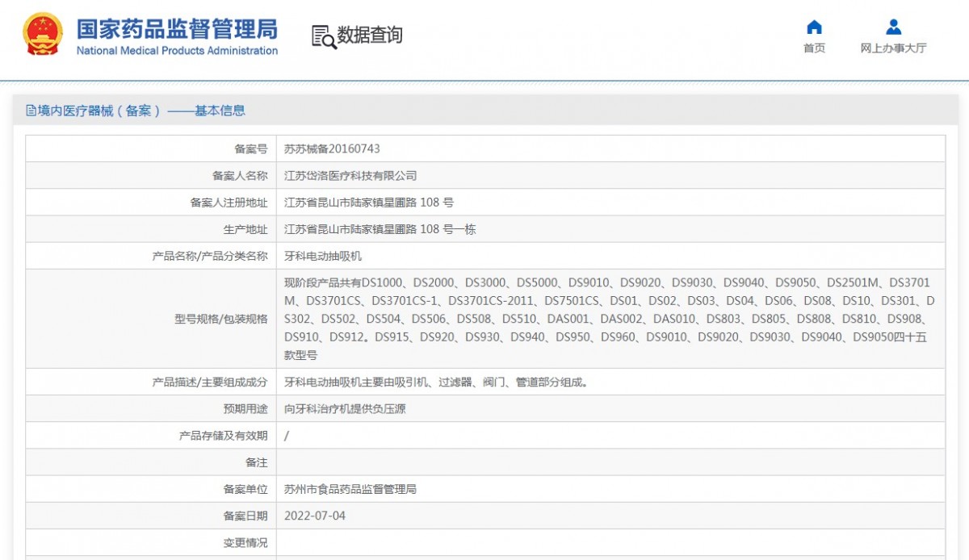
Task: Select the 预期用途 label cell
Action: 151,408
